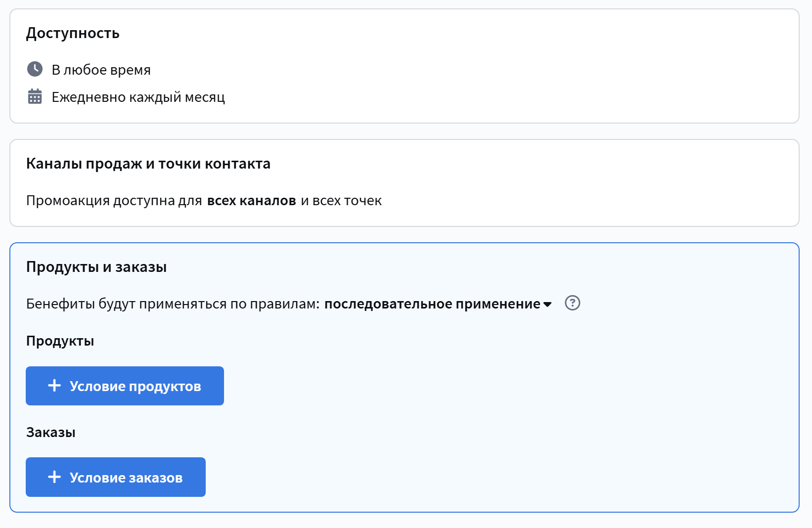Click the 'Продукты' subsection label
This screenshot has height=528, width=812.
click(60, 341)
